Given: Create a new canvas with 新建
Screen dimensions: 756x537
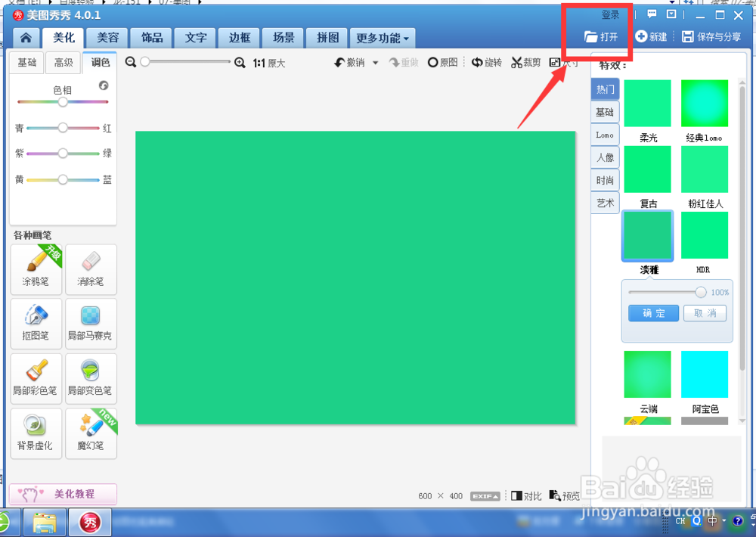Looking at the screenshot, I should (x=651, y=36).
